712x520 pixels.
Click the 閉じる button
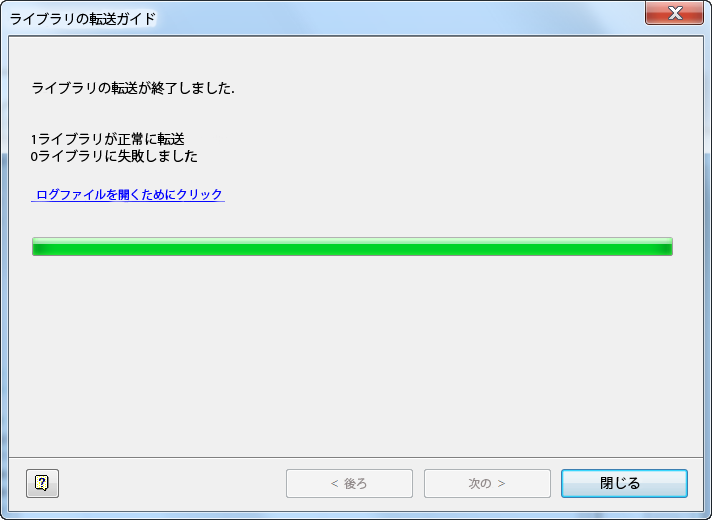(624, 483)
